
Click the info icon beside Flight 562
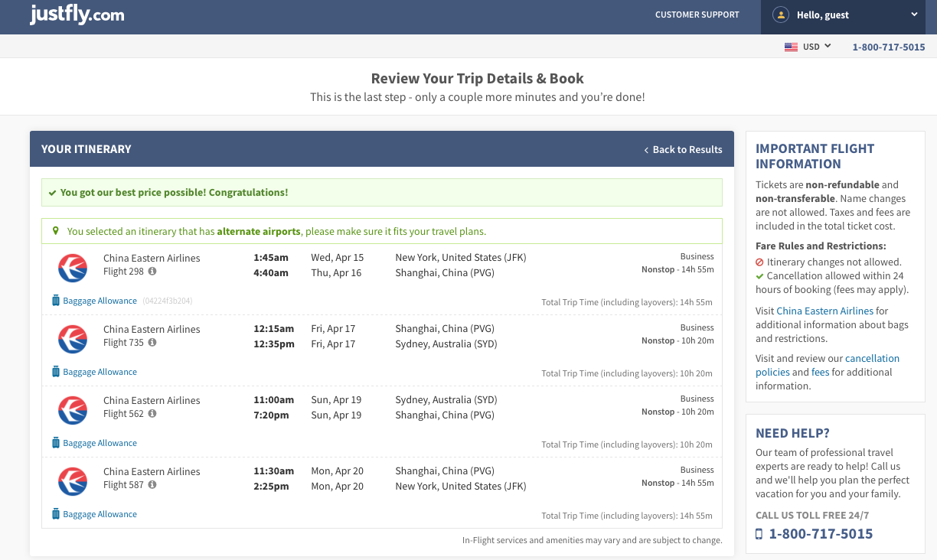(x=152, y=414)
